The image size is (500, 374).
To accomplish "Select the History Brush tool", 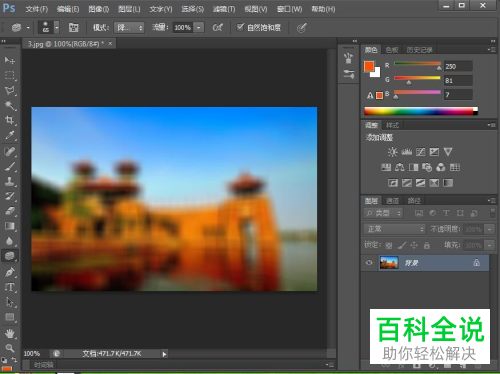I will (x=10, y=196).
